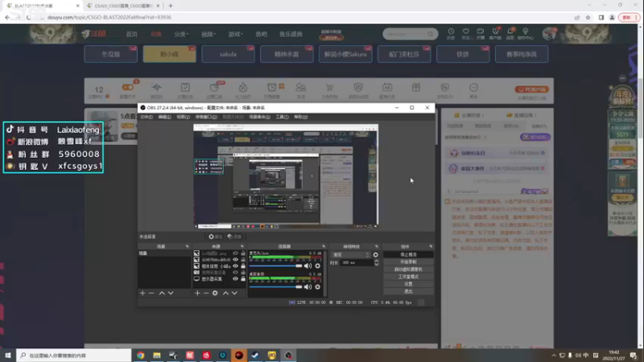
Task: Expand the 主播投稿 section arrow
Action: [482, 115]
